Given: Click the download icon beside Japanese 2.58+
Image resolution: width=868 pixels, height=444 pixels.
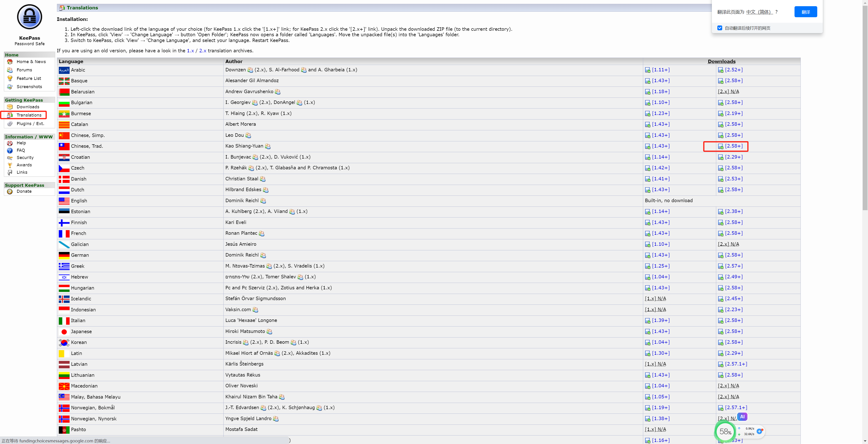Looking at the screenshot, I should 720,332.
